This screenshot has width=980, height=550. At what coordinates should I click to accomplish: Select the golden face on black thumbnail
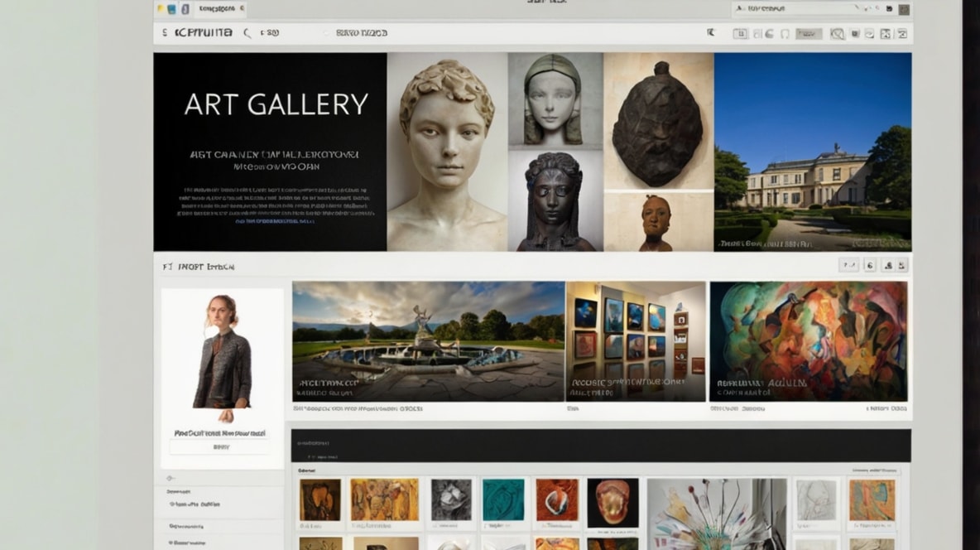coord(612,503)
